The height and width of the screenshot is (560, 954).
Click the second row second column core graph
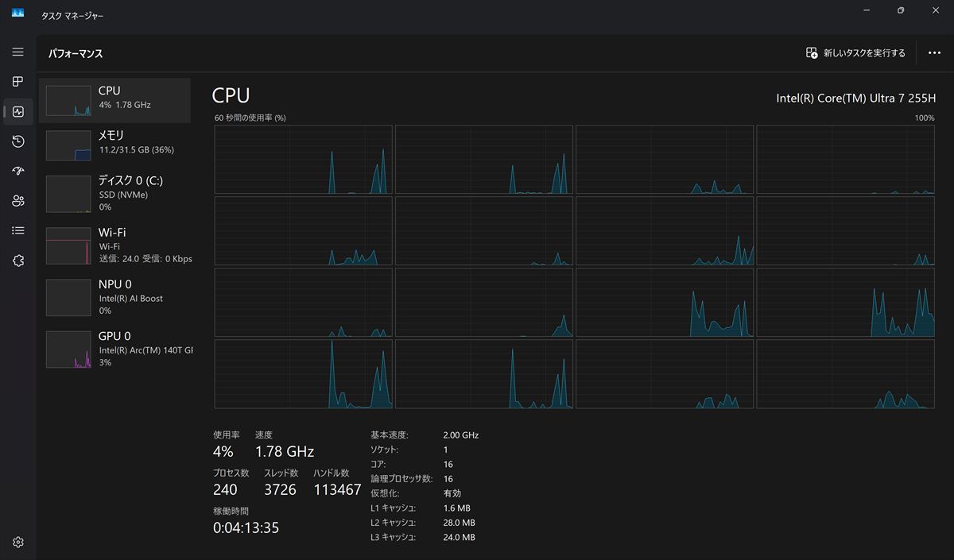pos(484,231)
